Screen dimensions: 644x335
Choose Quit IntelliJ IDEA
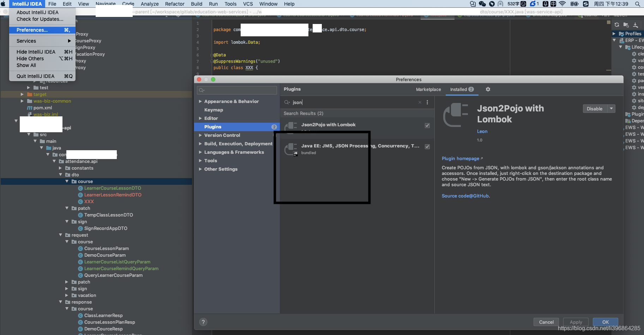coord(42,76)
